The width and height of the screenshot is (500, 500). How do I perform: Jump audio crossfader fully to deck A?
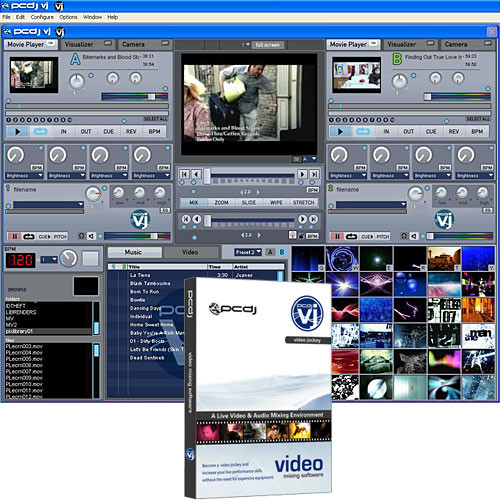pyautogui.click(x=186, y=219)
